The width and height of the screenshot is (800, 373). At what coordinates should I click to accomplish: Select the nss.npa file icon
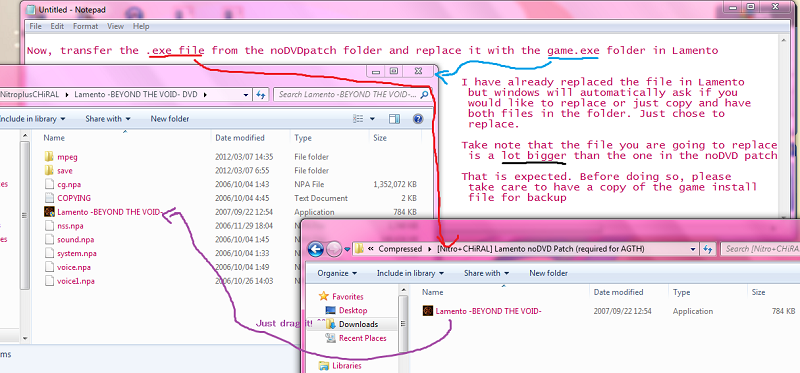[x=49, y=226]
